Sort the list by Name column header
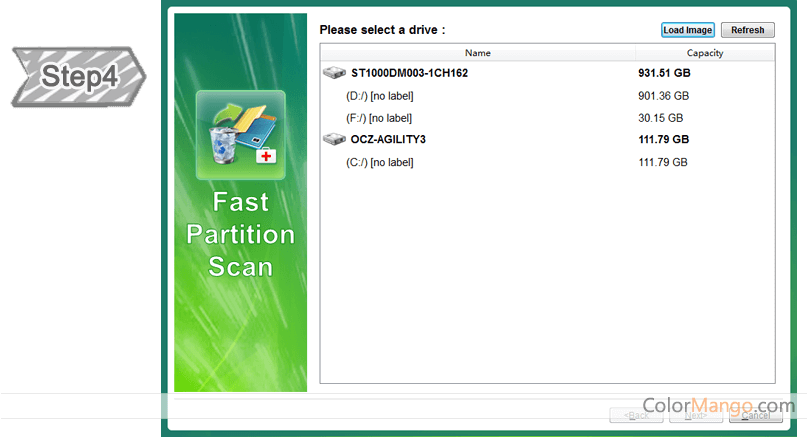Screen dimensions: 807x437 click(x=477, y=53)
